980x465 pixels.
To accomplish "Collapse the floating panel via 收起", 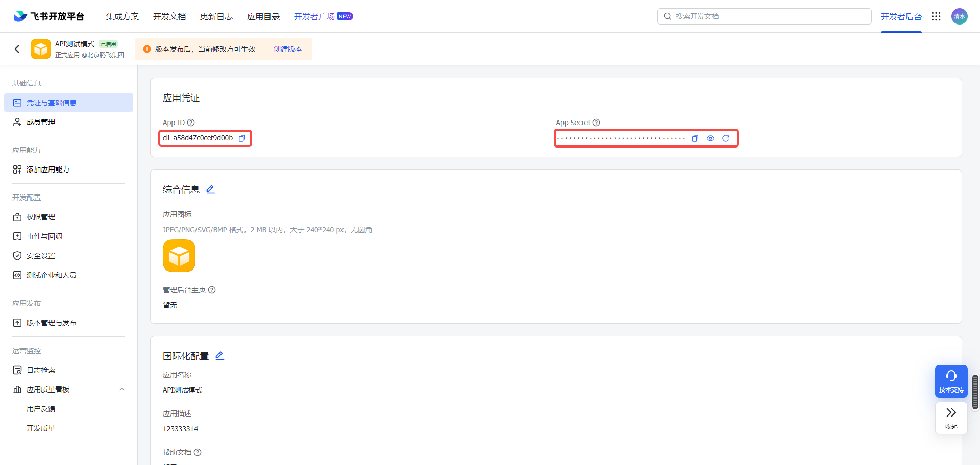I will coord(951,418).
